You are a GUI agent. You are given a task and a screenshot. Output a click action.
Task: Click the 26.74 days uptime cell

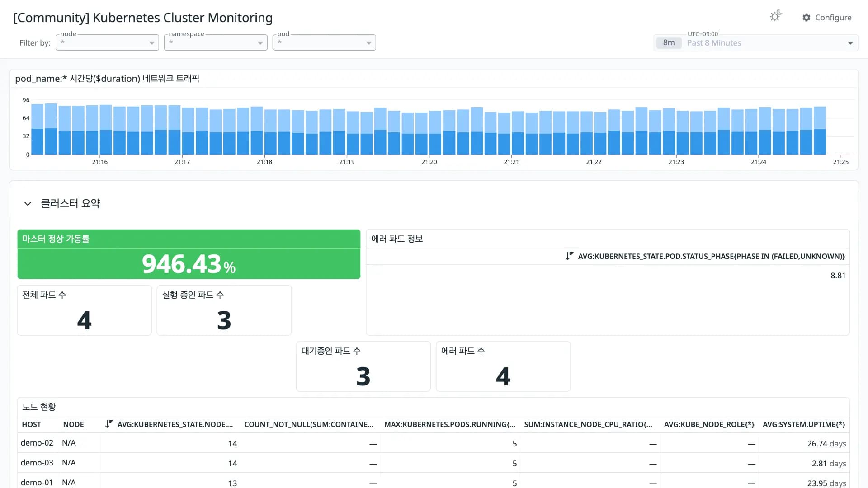[x=826, y=444]
